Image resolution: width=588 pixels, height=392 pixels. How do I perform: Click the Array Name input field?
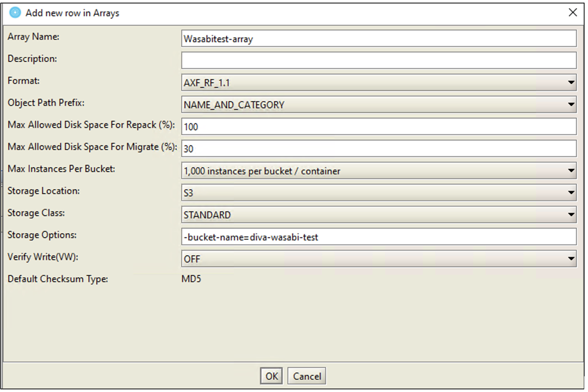(x=379, y=38)
